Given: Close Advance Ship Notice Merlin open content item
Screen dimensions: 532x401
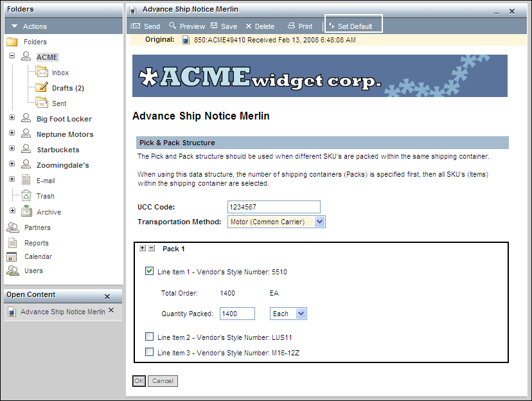Looking at the screenshot, I should click(111, 310).
